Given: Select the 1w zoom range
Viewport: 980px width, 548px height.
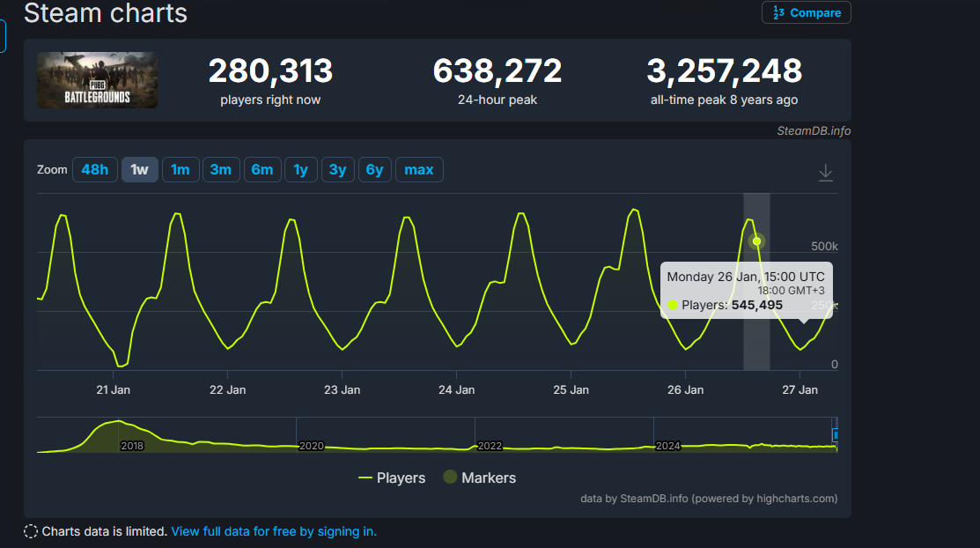Looking at the screenshot, I should coord(139,169).
